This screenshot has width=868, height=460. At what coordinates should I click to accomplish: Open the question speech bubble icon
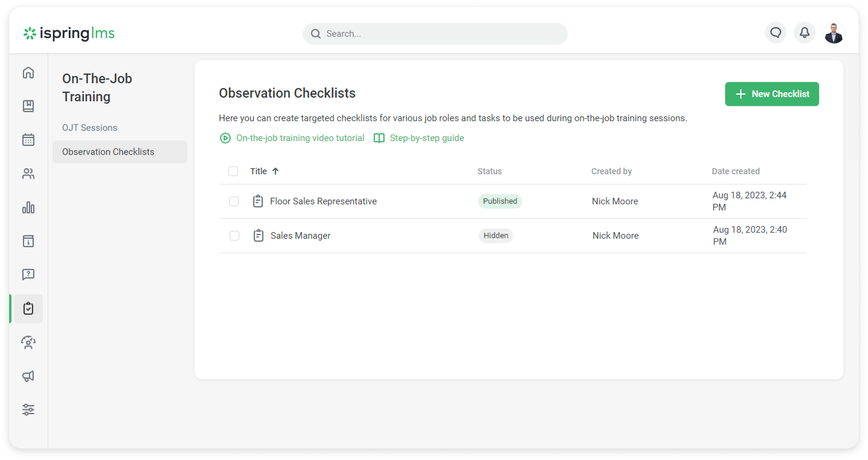point(28,274)
